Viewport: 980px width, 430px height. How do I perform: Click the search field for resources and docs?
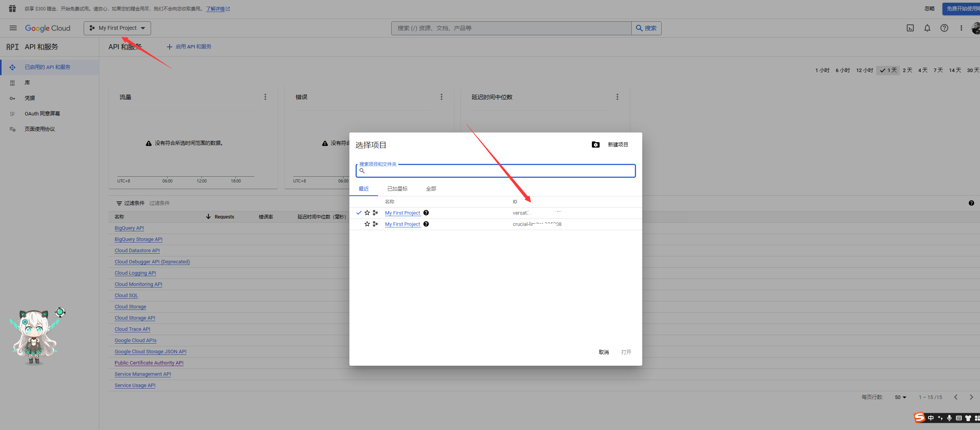tap(511, 28)
